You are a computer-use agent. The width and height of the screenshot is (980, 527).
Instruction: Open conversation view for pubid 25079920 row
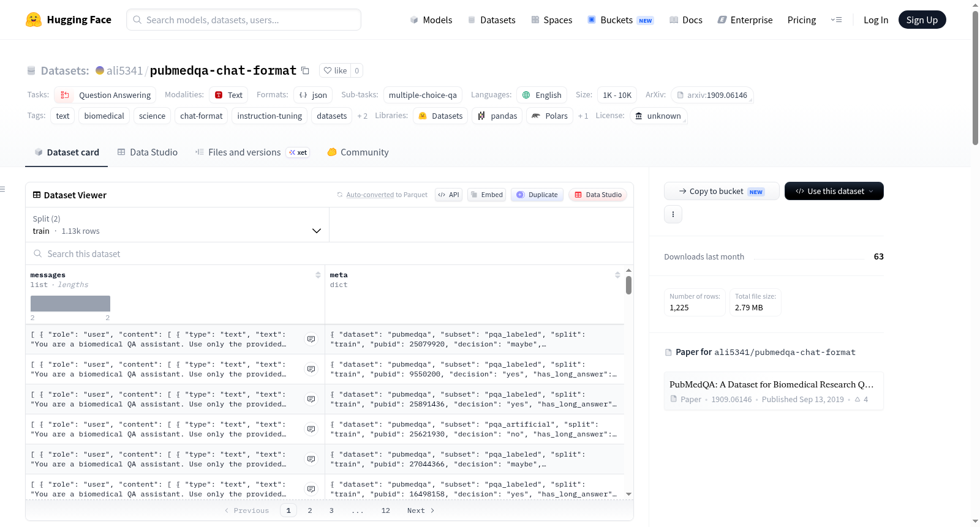pos(311,339)
